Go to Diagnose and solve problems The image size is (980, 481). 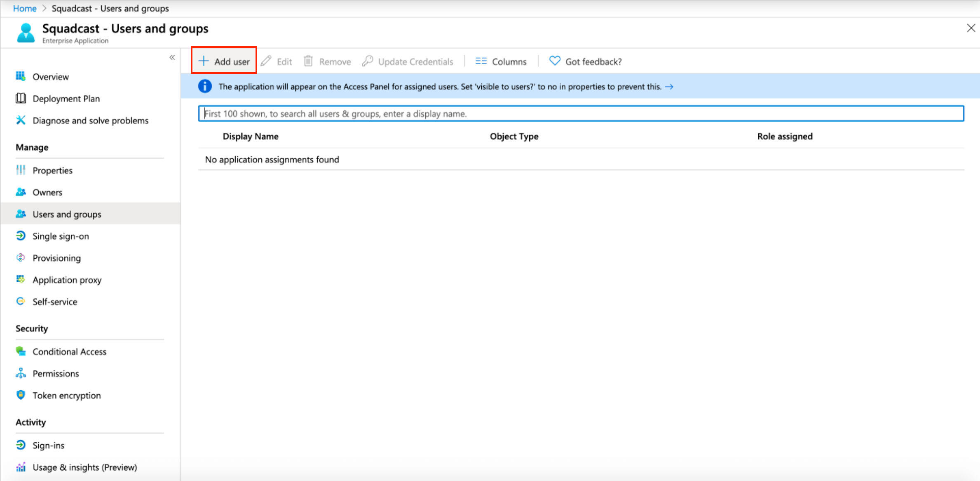pos(91,120)
